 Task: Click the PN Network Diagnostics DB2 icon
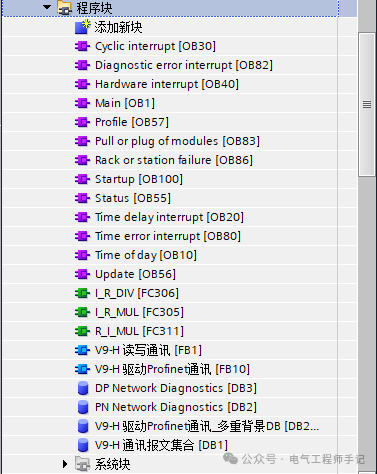pyautogui.click(x=83, y=407)
